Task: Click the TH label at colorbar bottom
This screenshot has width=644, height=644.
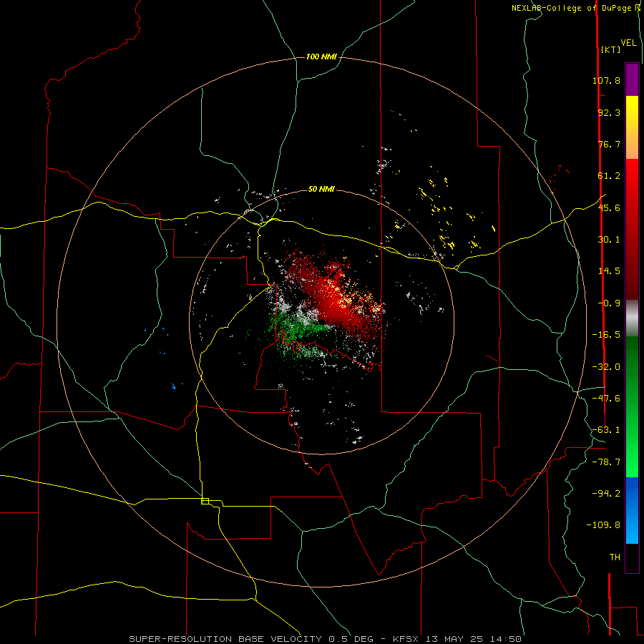Action: [x=615, y=557]
